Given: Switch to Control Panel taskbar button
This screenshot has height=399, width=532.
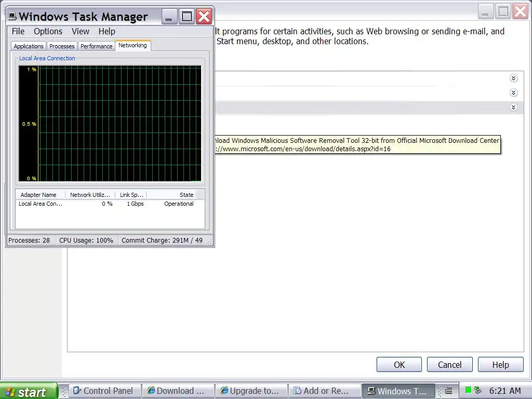Looking at the screenshot, I should [x=104, y=391].
